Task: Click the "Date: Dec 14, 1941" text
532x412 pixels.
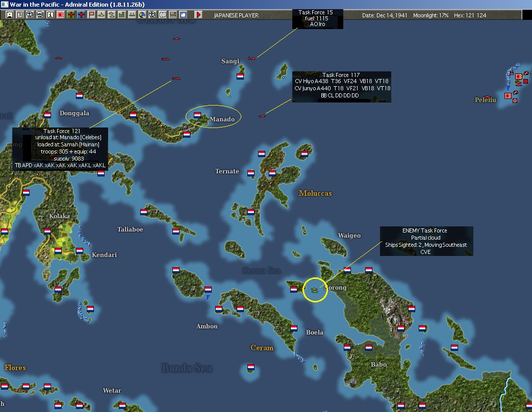Action: 385,15
